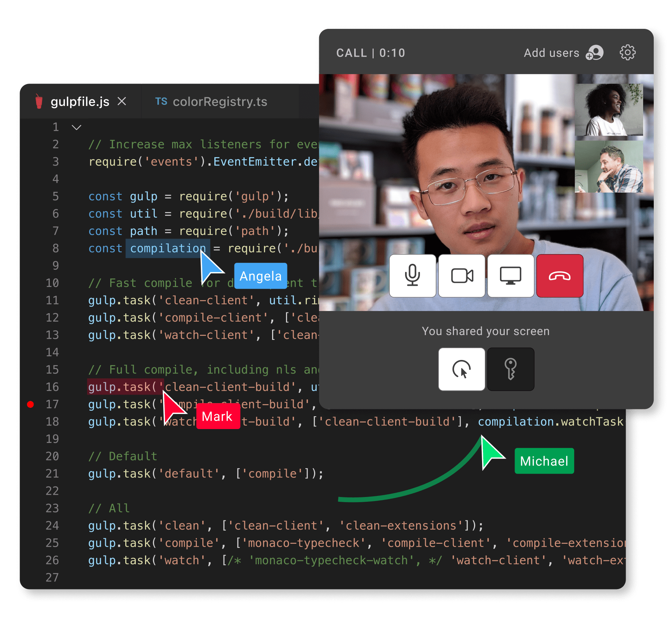Click the screen share monitor button
The height and width of the screenshot is (622, 672).
pyautogui.click(x=510, y=276)
